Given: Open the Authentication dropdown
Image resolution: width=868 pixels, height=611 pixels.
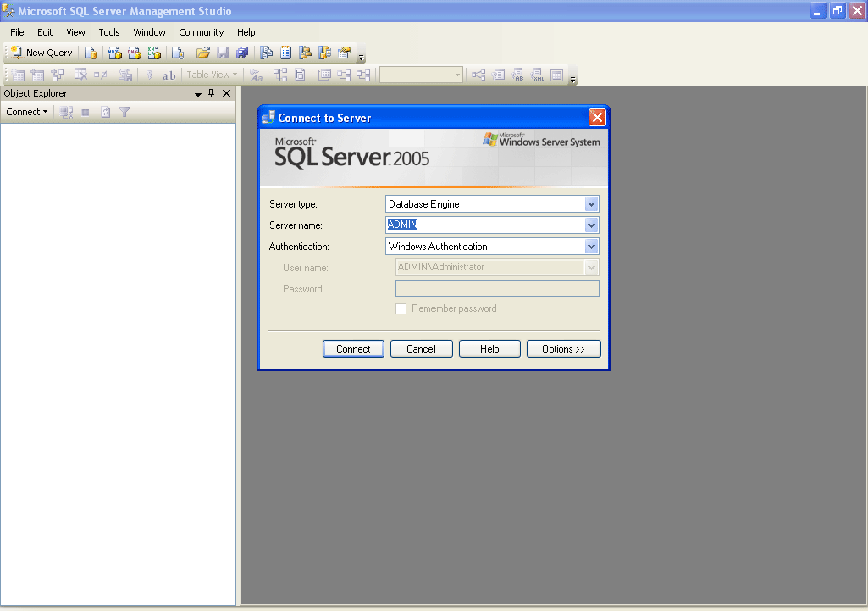Looking at the screenshot, I should pyautogui.click(x=591, y=246).
